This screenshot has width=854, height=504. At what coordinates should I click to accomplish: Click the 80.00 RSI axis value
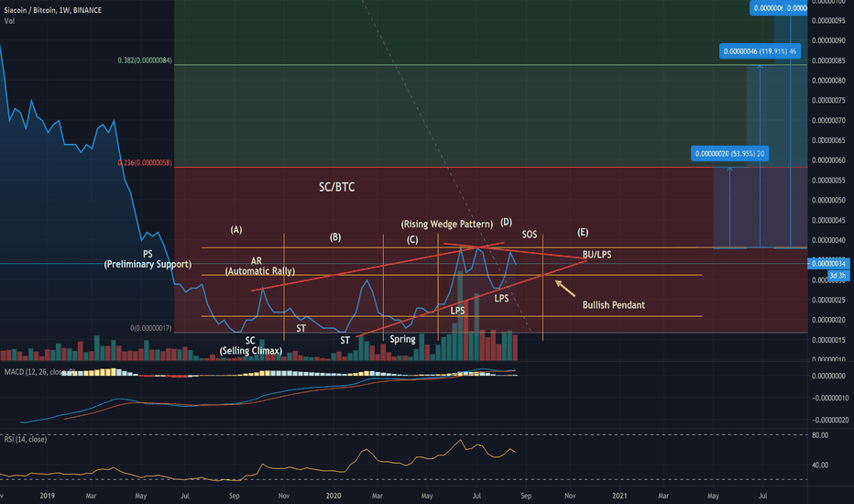click(820, 435)
